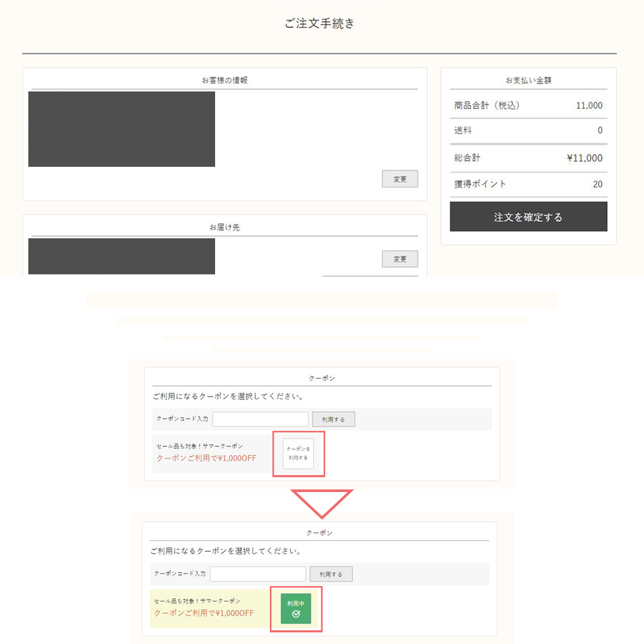Click 変更 next to customer information

[x=399, y=178]
